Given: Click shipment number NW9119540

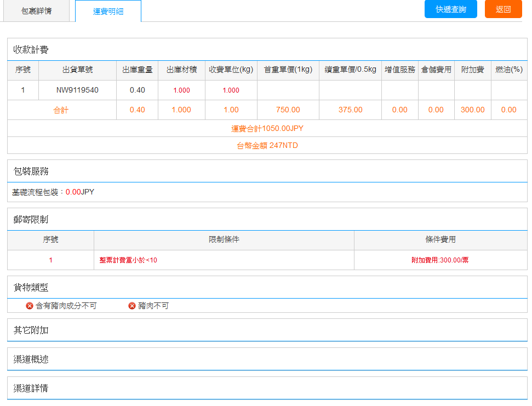Looking at the screenshot, I should click(77, 90).
